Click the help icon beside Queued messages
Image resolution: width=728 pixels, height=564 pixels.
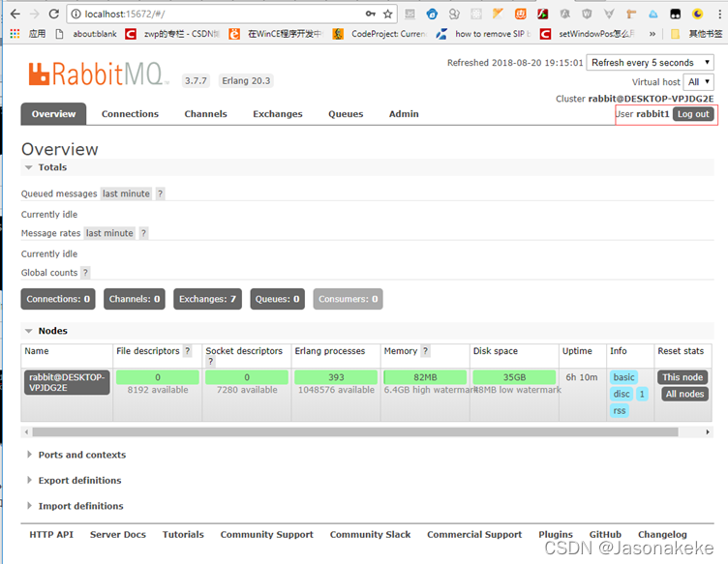point(160,193)
